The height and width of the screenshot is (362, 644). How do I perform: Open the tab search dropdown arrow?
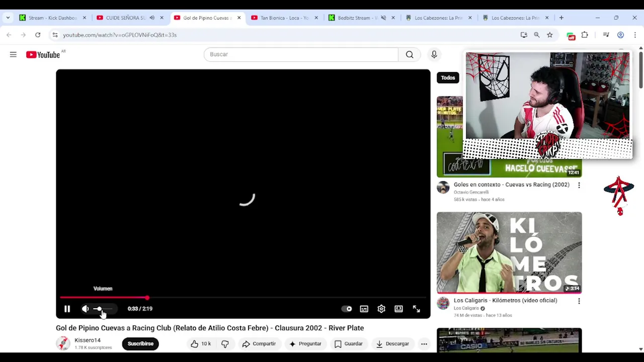pyautogui.click(x=8, y=18)
